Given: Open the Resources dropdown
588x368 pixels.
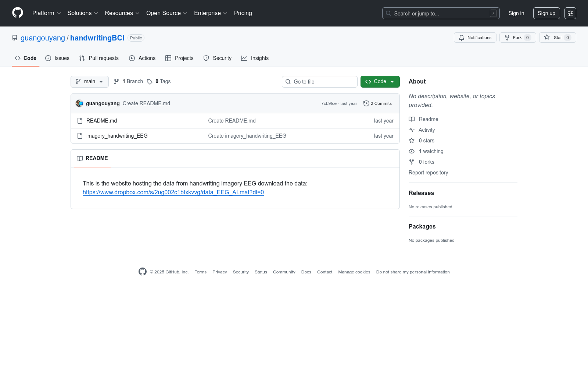Looking at the screenshot, I should coord(122,13).
